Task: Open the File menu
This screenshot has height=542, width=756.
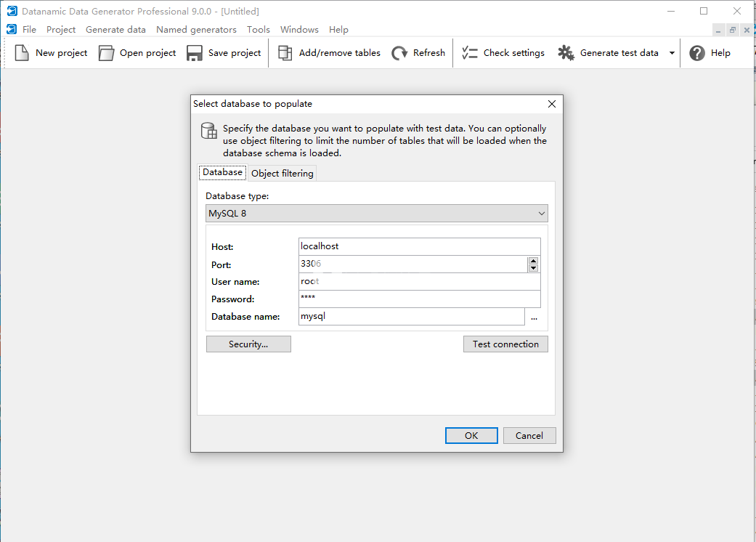Action: [x=29, y=29]
